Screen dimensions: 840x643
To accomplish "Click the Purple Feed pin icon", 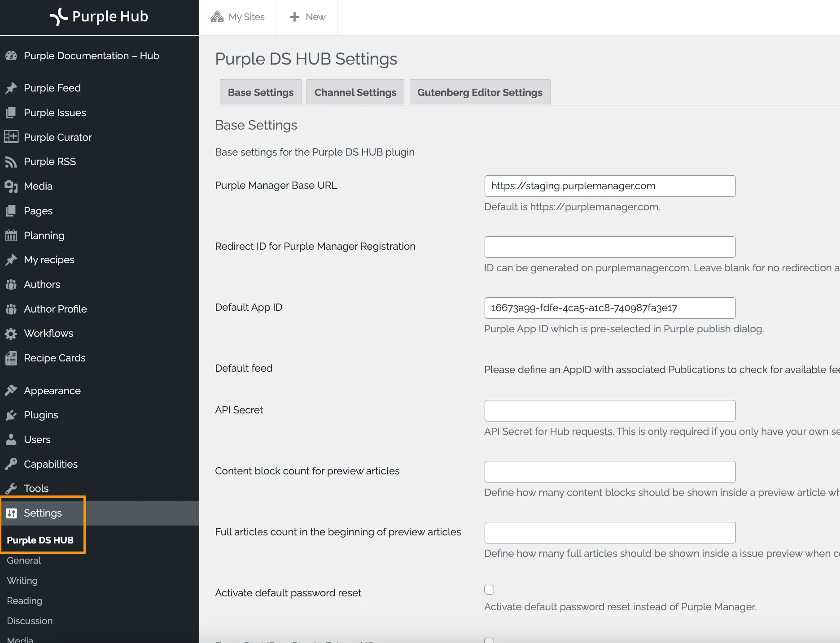I will [x=11, y=88].
